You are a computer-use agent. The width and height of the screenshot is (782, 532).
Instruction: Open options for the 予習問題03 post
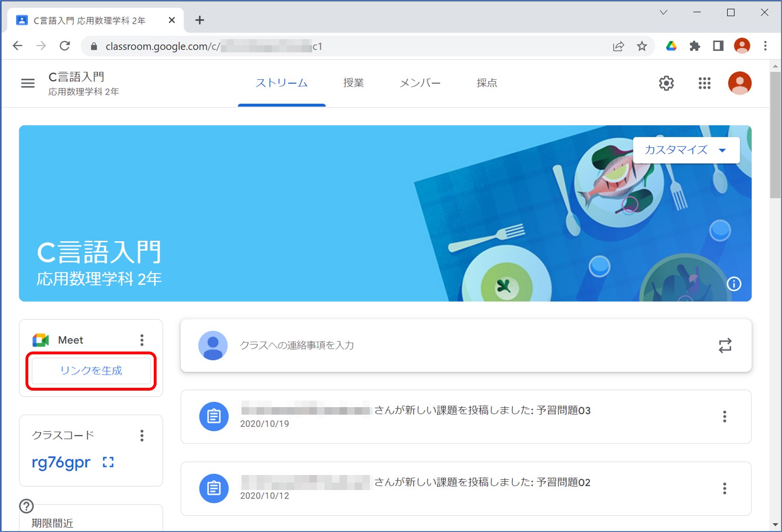click(x=724, y=417)
